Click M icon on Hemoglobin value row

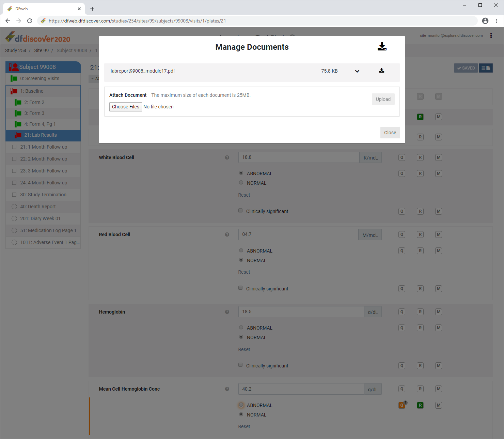click(439, 312)
